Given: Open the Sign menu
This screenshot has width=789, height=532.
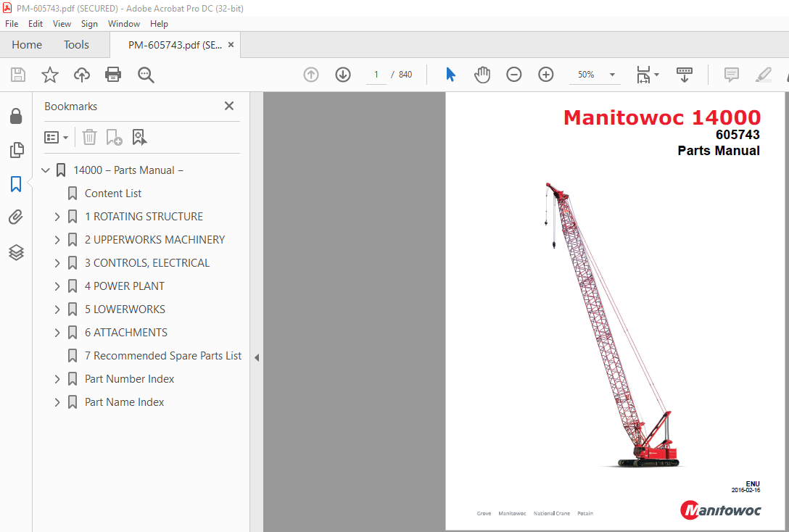Looking at the screenshot, I should (x=90, y=24).
